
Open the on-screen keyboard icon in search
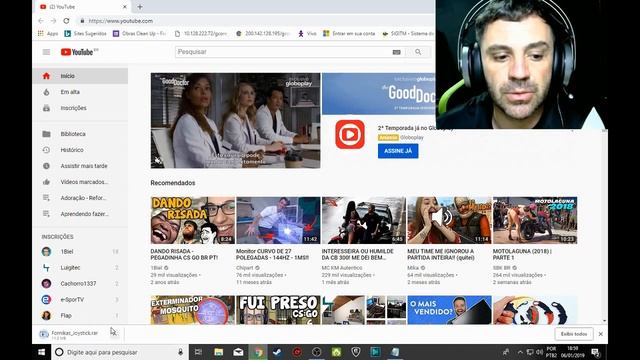coord(396,52)
